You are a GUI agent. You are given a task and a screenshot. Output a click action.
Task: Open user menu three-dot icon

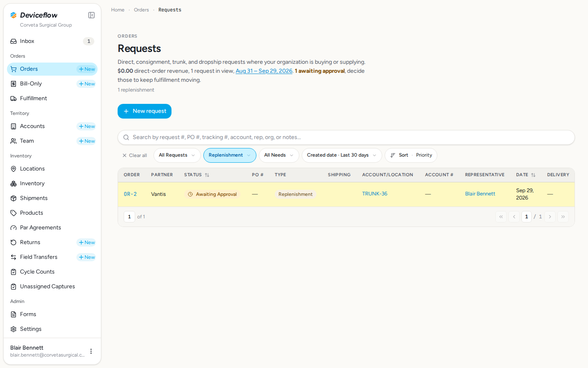(91, 351)
